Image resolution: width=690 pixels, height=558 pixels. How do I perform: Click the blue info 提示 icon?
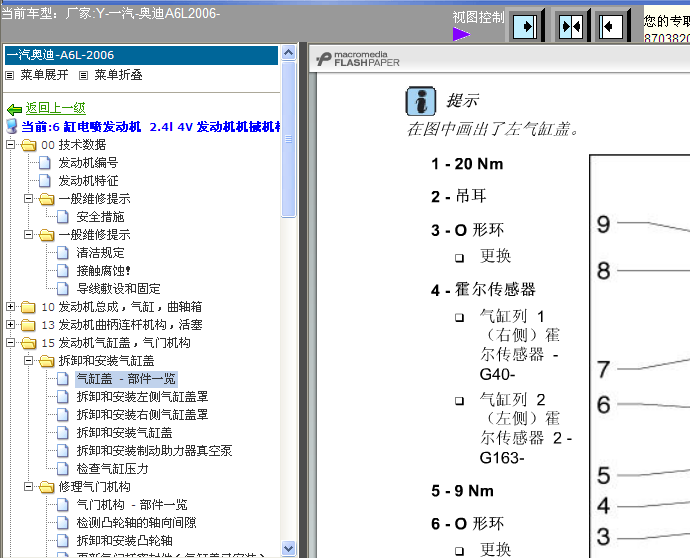421,101
